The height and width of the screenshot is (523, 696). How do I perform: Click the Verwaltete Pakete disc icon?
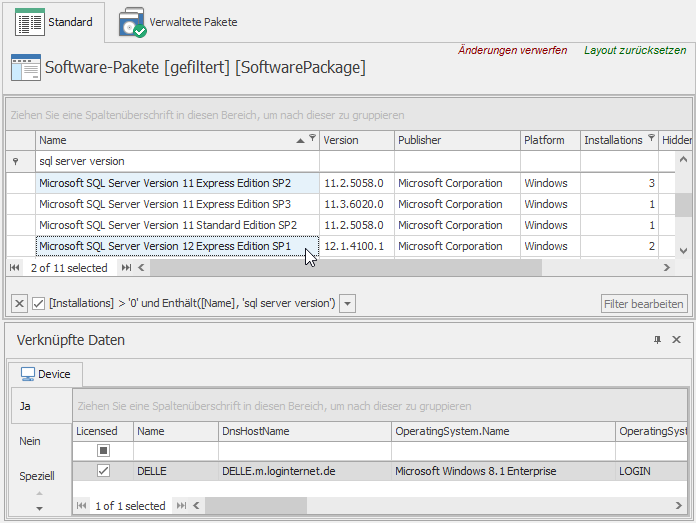pyautogui.click(x=132, y=22)
